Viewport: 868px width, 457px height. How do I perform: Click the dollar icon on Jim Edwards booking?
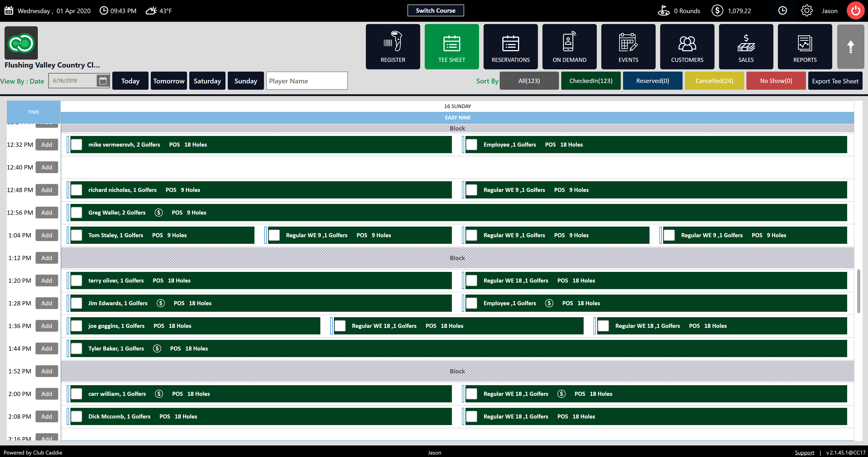tap(160, 303)
